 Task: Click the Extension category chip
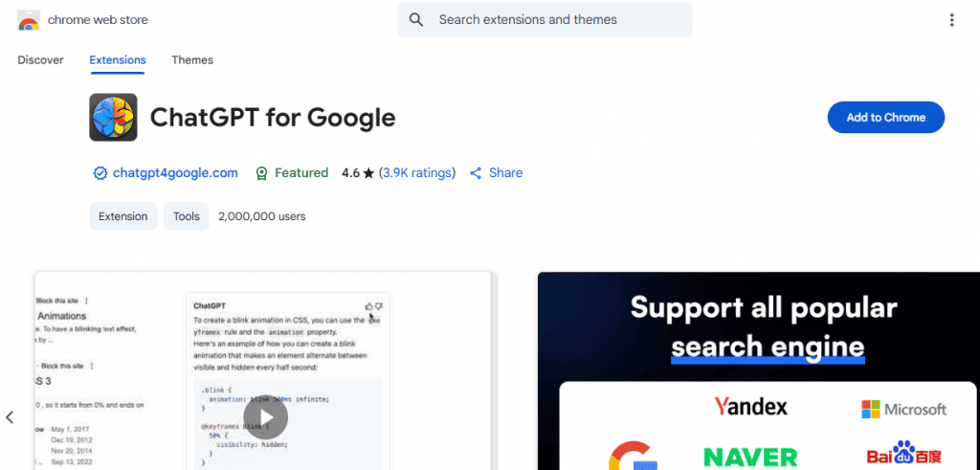(123, 216)
